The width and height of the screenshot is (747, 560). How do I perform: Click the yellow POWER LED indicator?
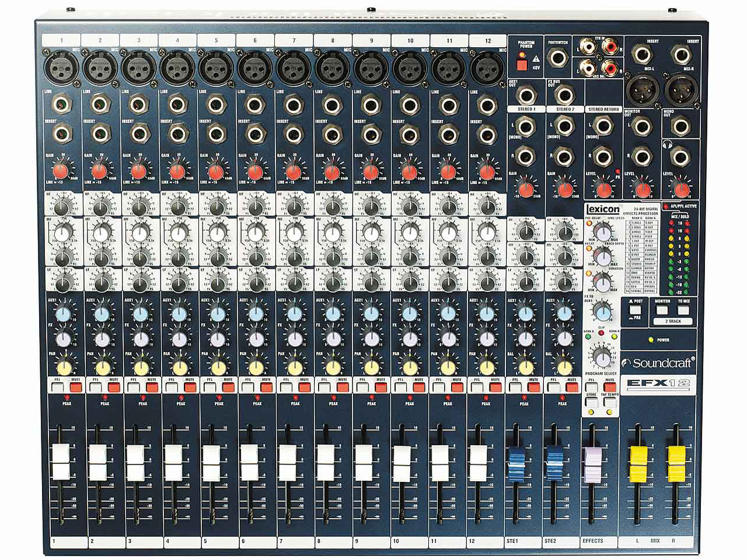click(x=651, y=340)
